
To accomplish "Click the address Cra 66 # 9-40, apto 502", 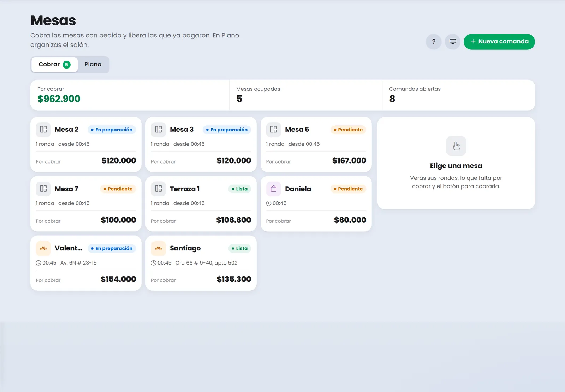I will (x=206, y=263).
